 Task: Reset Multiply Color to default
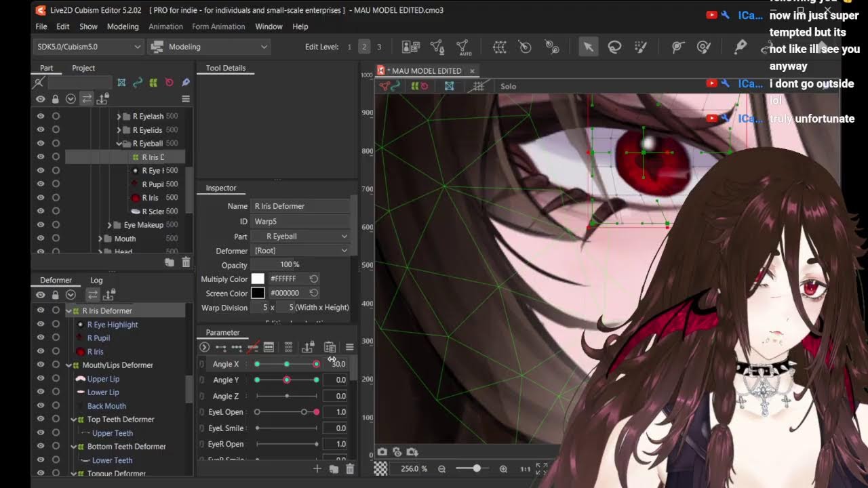pyautogui.click(x=313, y=279)
